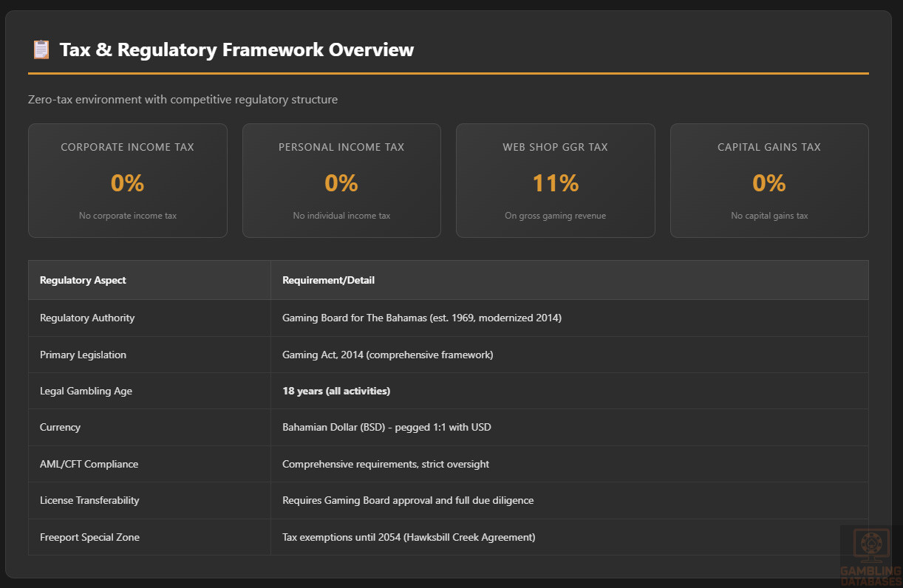Image resolution: width=903 pixels, height=588 pixels.
Task: Click the clipboard icon beside the title
Action: coord(41,50)
